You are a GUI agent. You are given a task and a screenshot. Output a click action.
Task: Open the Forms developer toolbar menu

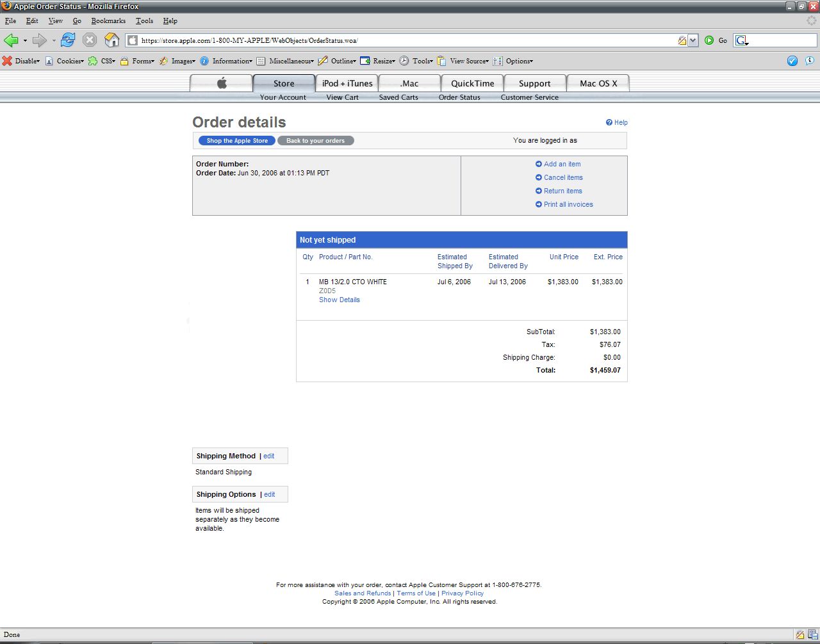point(137,61)
